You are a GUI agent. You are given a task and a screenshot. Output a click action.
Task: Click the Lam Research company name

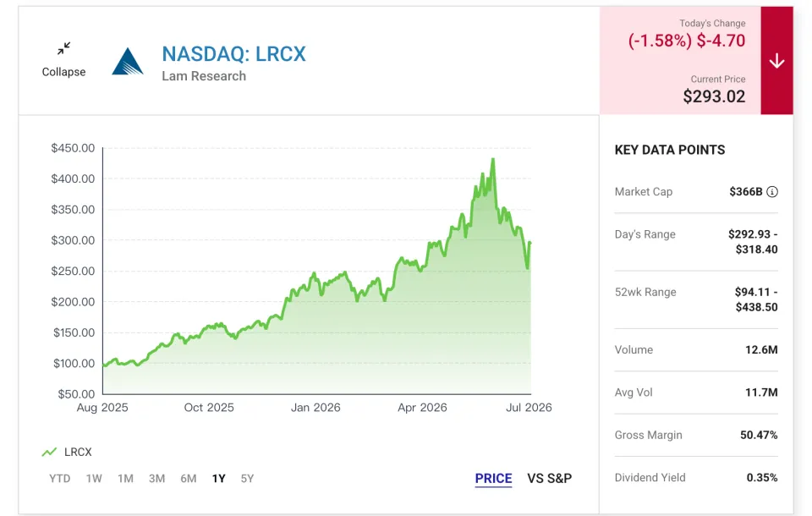[x=204, y=76]
